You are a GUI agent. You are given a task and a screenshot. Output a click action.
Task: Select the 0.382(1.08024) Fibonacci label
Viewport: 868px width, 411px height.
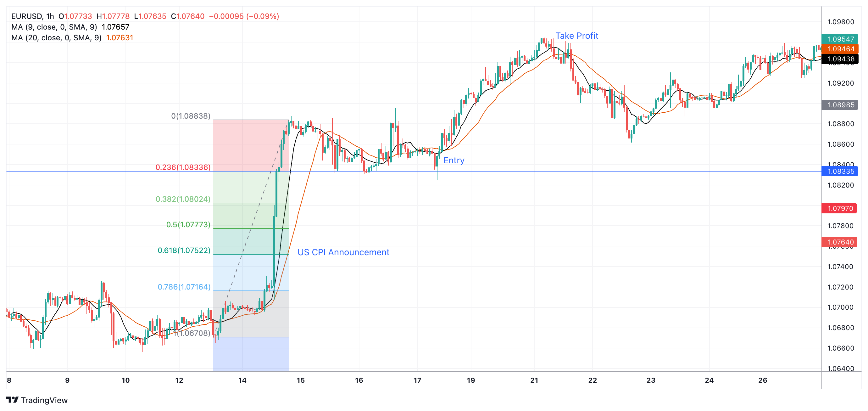tap(183, 199)
